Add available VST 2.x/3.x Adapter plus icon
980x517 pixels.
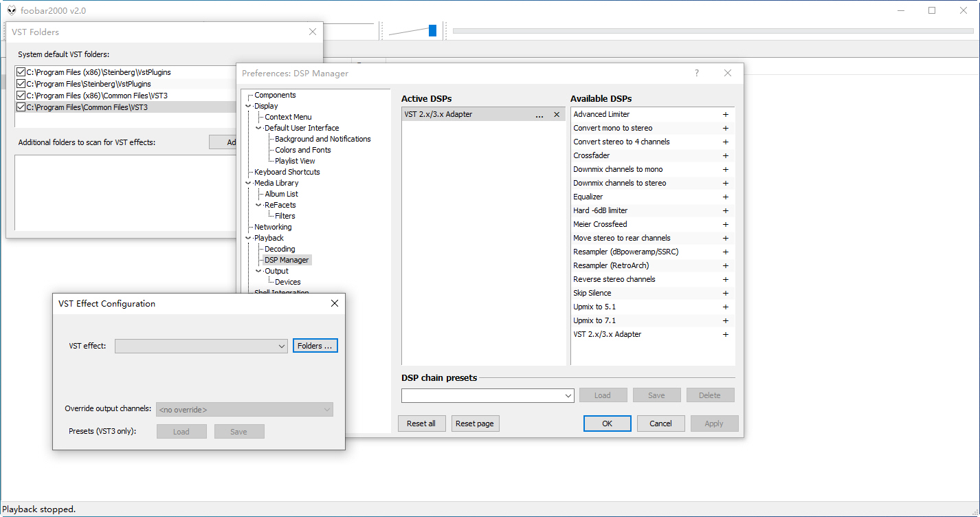(x=725, y=334)
